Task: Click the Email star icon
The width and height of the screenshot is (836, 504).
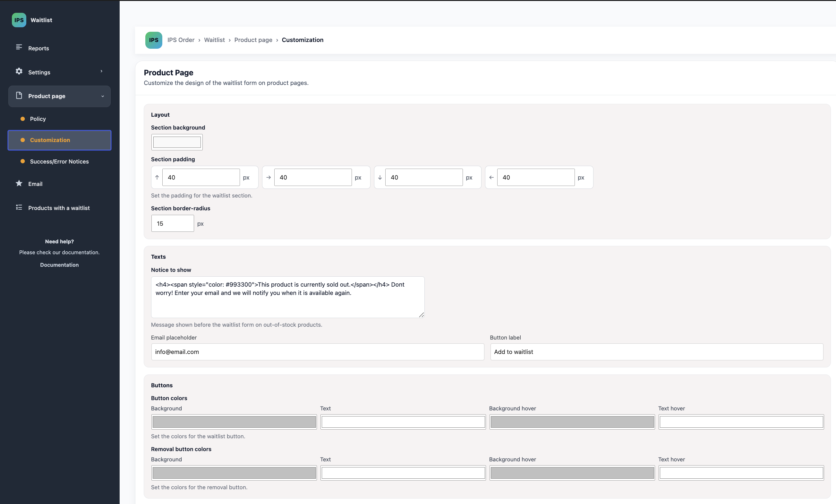Action: tap(19, 183)
